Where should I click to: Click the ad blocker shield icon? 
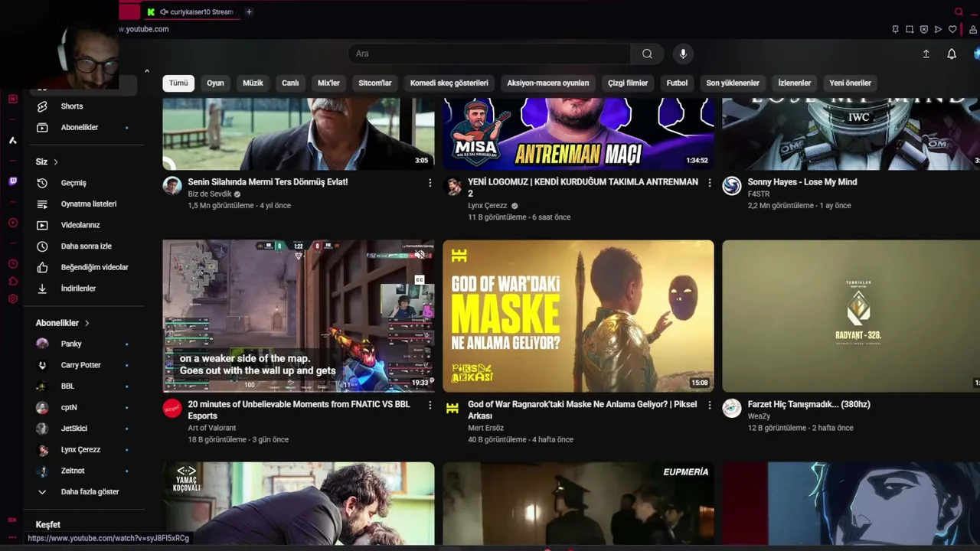pyautogui.click(x=924, y=29)
